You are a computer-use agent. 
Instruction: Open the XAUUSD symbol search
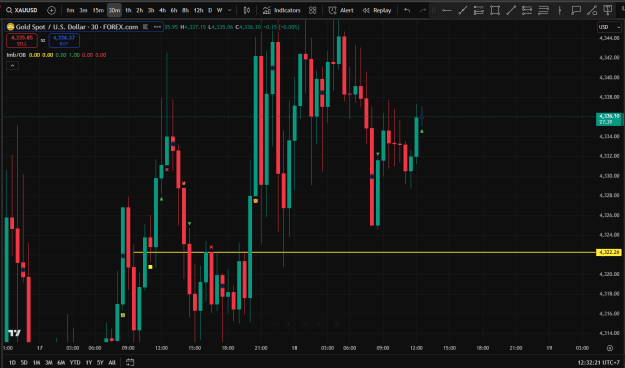(x=22, y=10)
